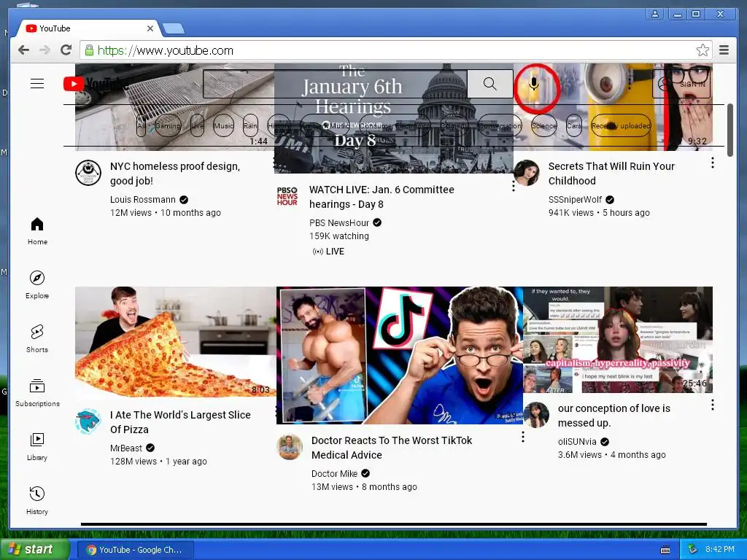Open NYC homeless proof design video title
This screenshot has height=560, width=747.
click(175, 174)
